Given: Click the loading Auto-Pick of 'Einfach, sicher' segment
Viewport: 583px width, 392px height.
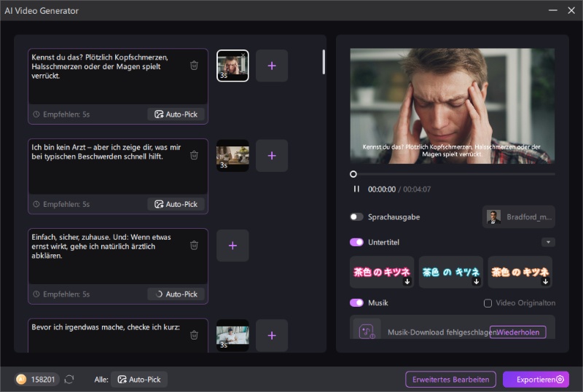Looking at the screenshot, I should 176,294.
